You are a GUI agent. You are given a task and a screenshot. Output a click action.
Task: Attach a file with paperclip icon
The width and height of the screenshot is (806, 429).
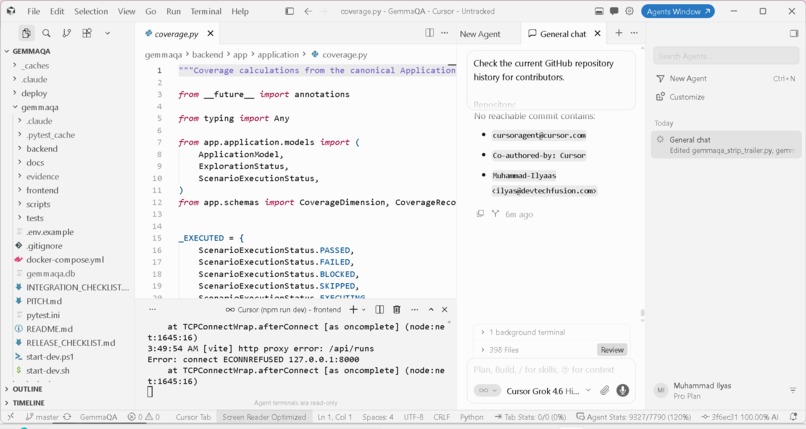click(x=604, y=390)
